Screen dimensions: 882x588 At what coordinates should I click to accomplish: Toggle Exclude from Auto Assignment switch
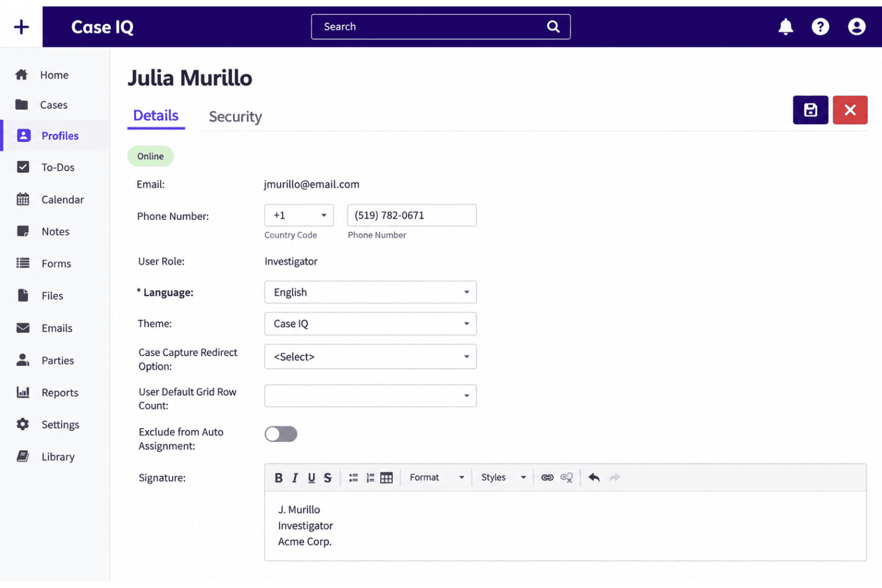point(281,434)
